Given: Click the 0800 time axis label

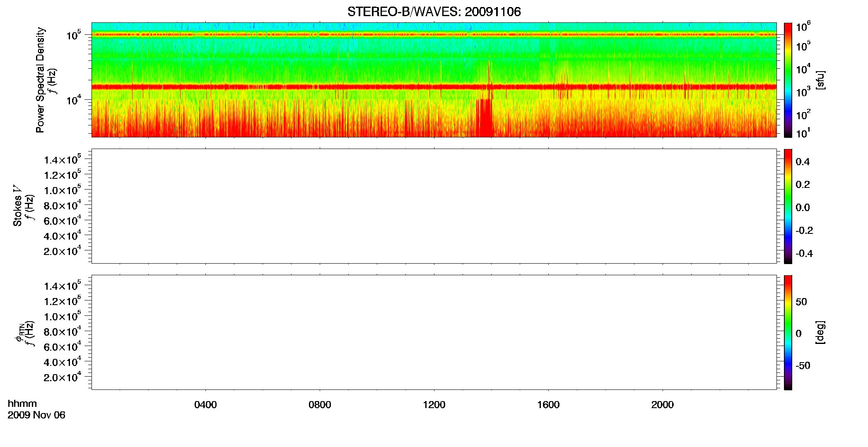Looking at the screenshot, I should pyautogui.click(x=320, y=405).
